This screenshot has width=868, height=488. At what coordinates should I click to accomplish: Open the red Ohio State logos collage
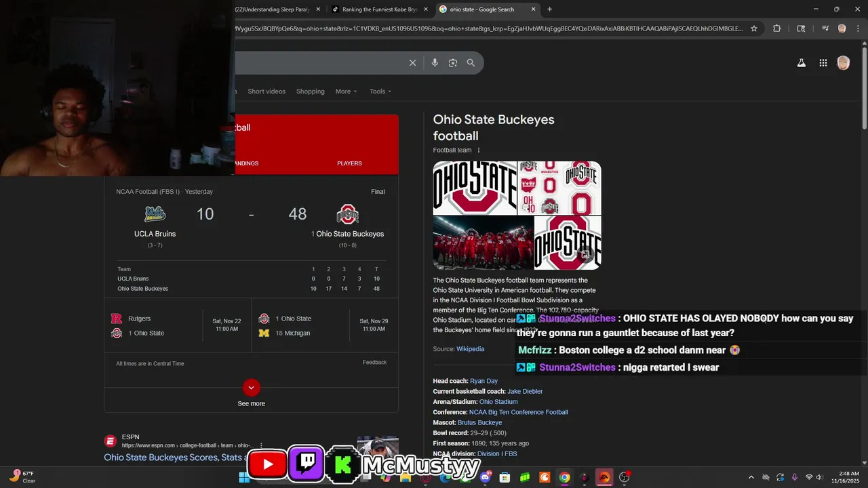559,188
